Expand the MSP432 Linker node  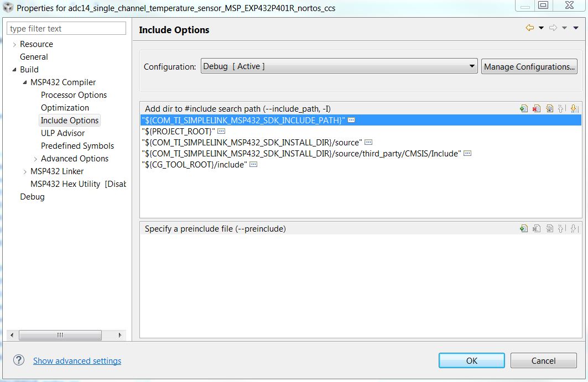25,172
